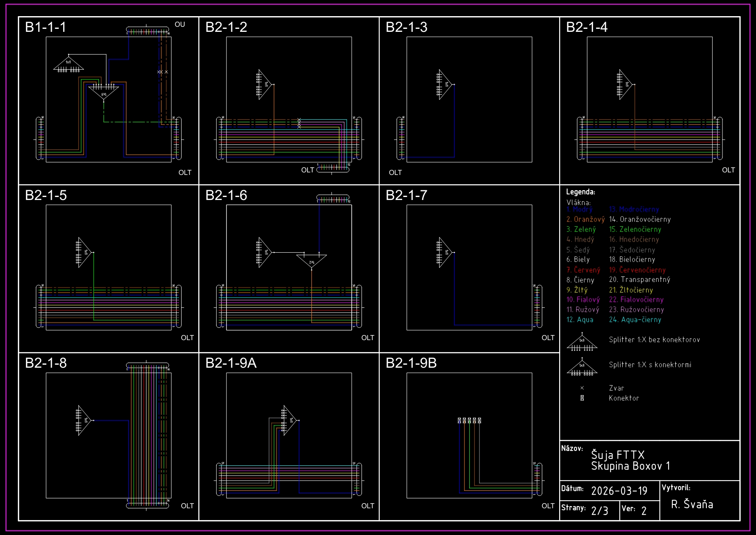Screen dimensions: 756x535
Task: Click the 1x8 splitter symbol in box B2-1-3
Action: [x=445, y=84]
